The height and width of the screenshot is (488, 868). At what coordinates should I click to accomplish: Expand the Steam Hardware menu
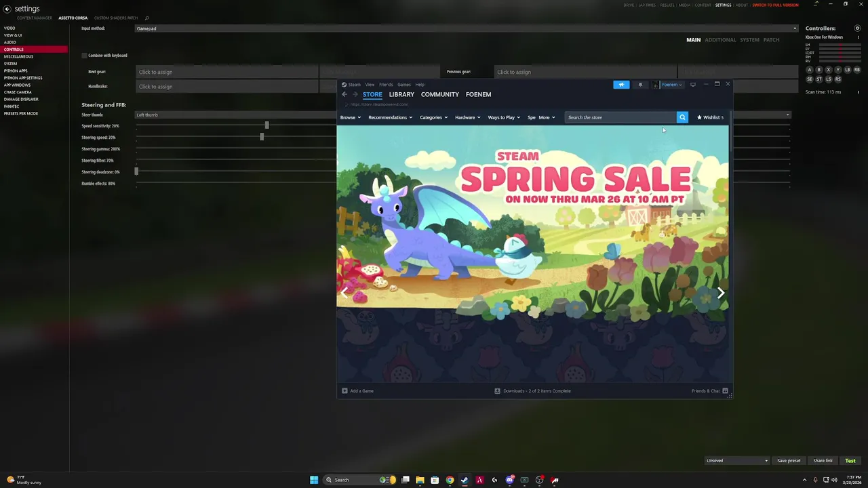(x=467, y=117)
